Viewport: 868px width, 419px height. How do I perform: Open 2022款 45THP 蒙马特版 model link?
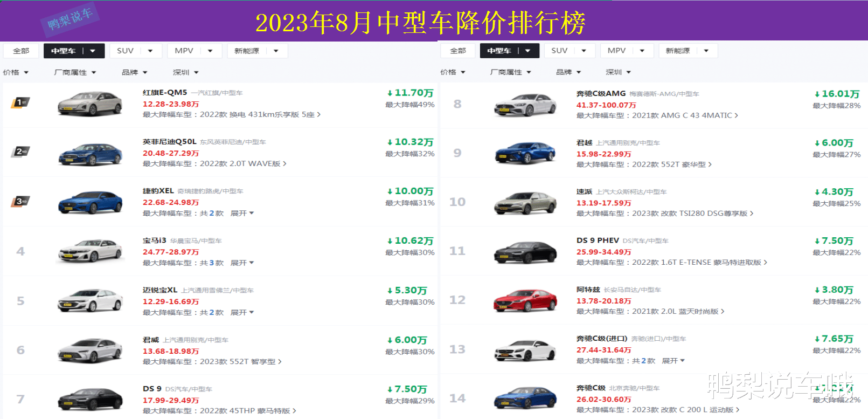point(248,411)
